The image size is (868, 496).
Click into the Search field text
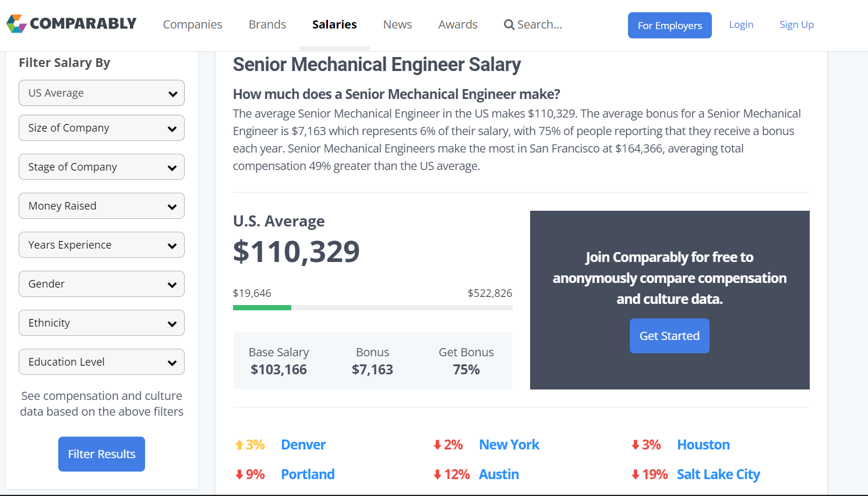(539, 24)
